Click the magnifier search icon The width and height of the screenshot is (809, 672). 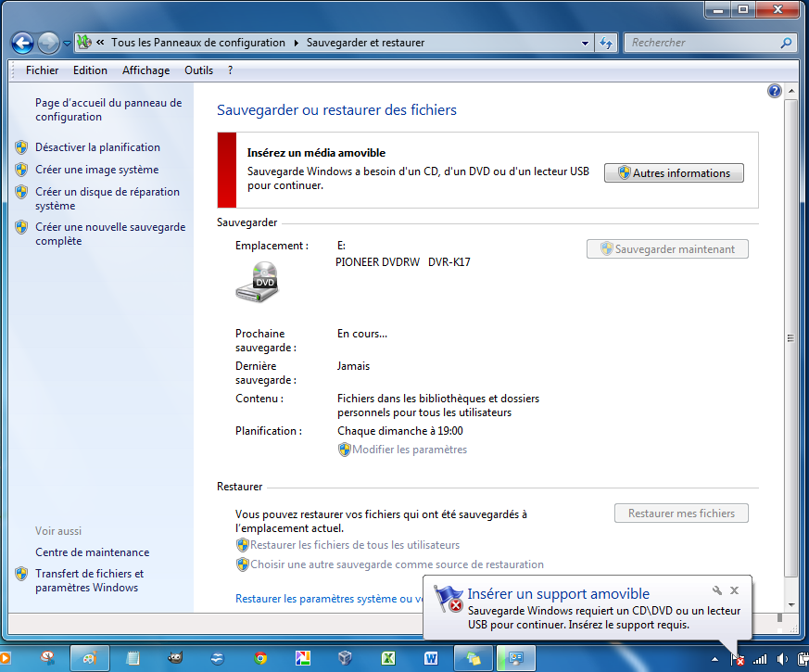click(786, 43)
